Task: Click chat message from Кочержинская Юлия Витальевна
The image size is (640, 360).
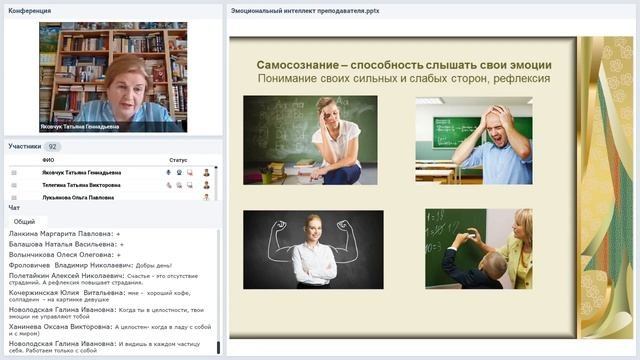Action: (100, 296)
